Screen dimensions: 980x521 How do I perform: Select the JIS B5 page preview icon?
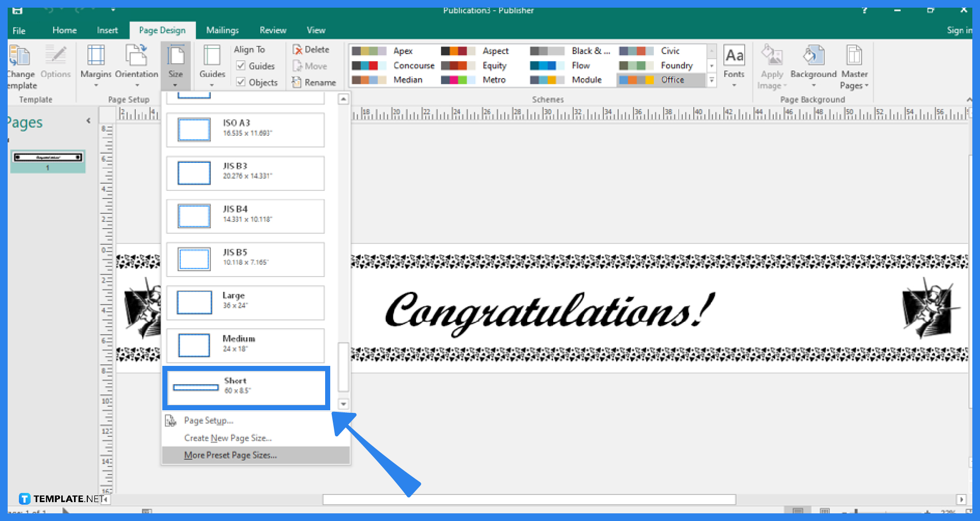(x=194, y=259)
